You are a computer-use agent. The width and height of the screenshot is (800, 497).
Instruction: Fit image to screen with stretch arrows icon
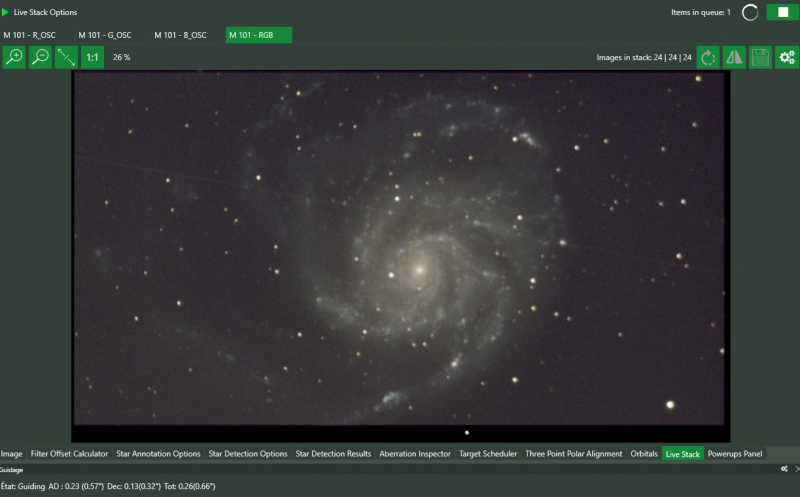(x=66, y=57)
